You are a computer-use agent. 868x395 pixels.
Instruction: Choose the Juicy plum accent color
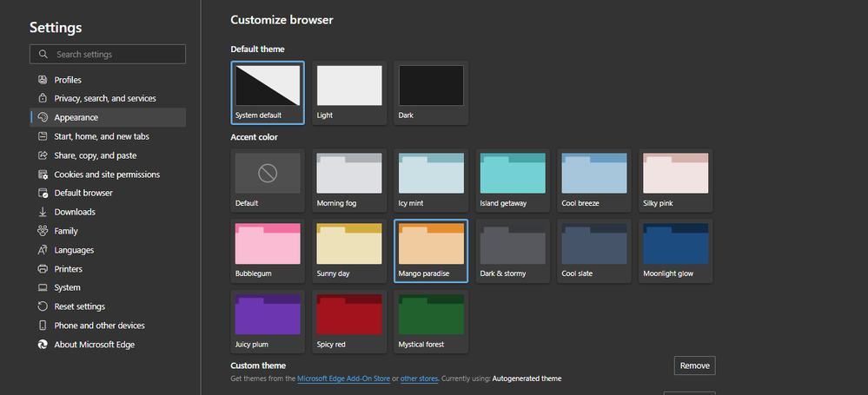click(x=268, y=321)
